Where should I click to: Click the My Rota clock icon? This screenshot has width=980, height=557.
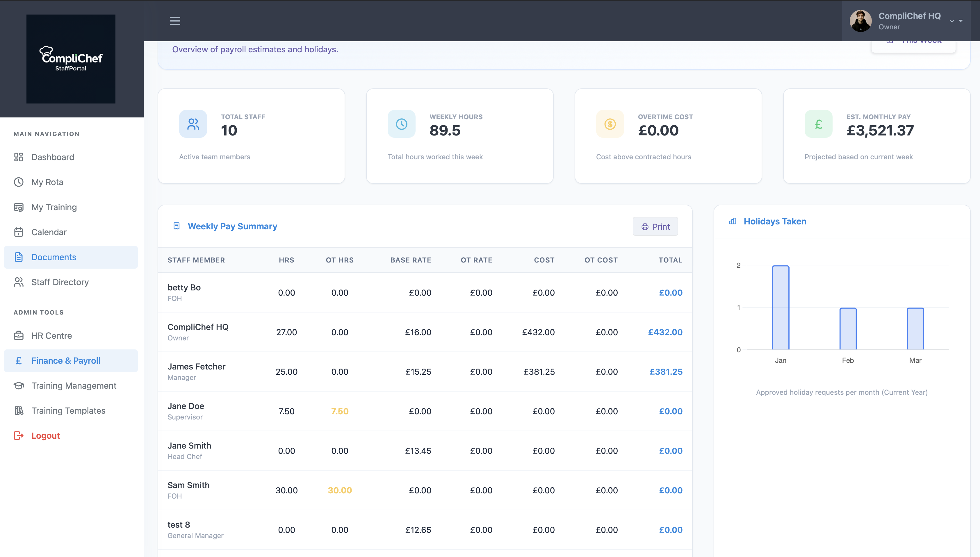[x=19, y=182]
